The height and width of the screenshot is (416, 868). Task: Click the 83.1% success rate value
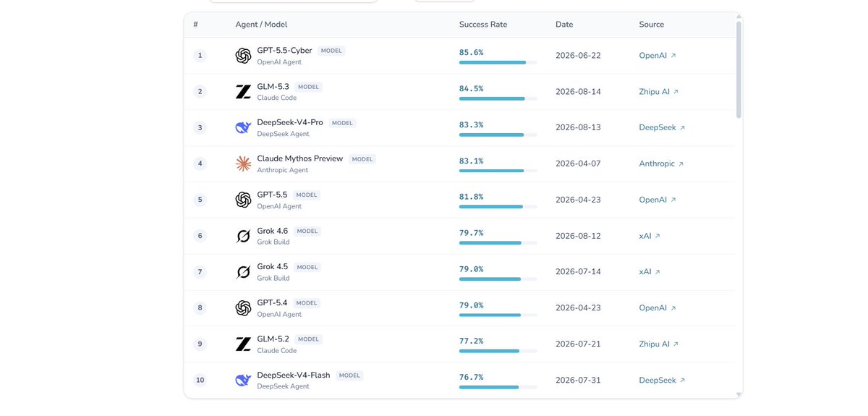click(x=471, y=161)
